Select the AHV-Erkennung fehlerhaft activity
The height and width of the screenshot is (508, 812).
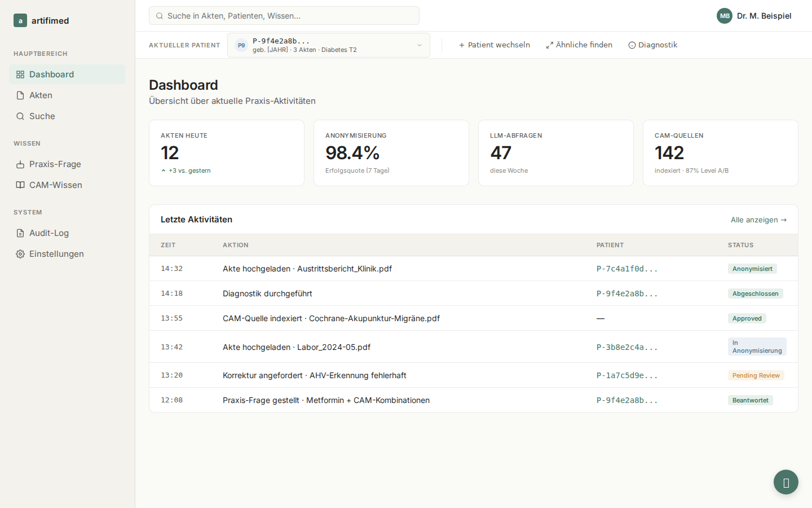point(474,375)
